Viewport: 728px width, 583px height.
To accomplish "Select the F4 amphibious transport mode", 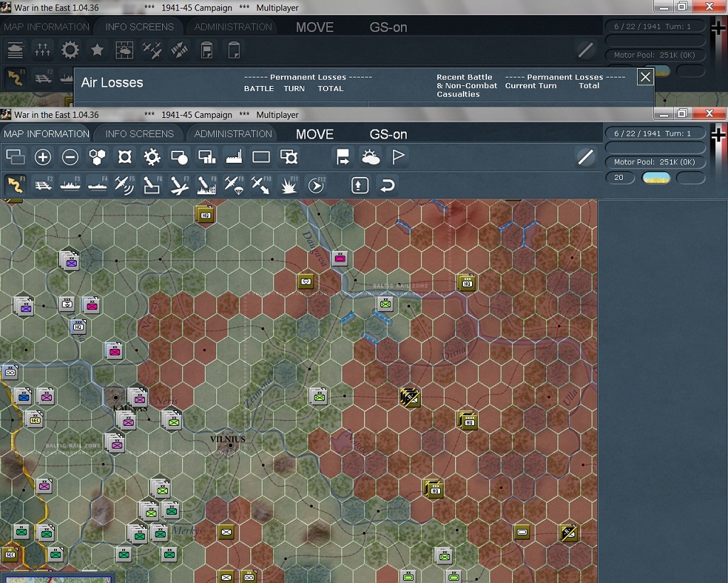I will (97, 185).
